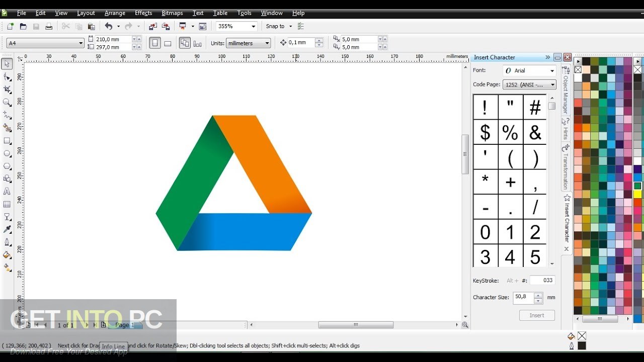Select the Smart Fill tool

point(7,128)
